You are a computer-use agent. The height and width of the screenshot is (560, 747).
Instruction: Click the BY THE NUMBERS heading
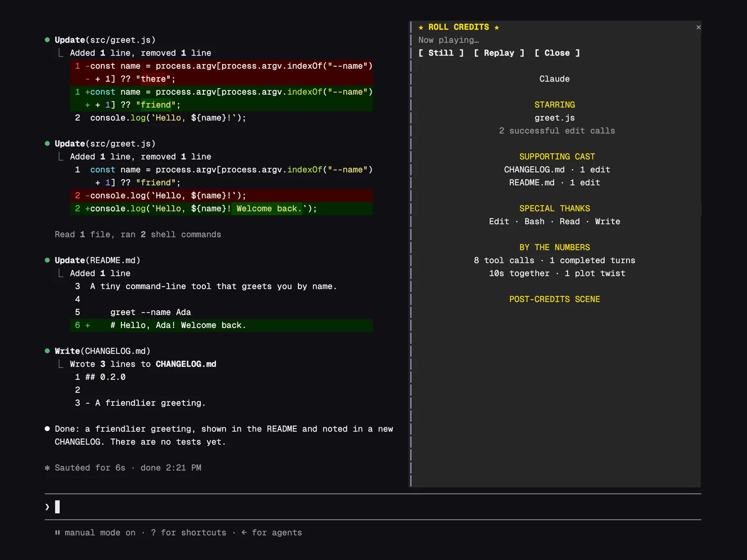(555, 247)
